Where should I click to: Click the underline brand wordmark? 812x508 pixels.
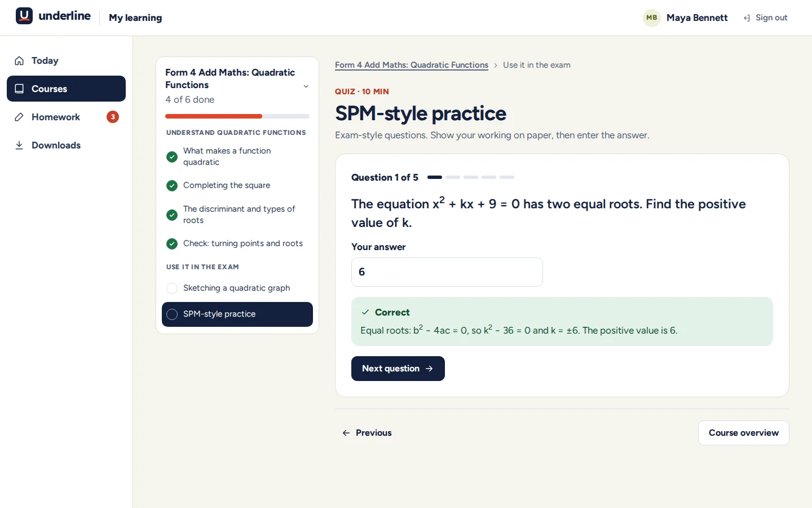pos(64,16)
